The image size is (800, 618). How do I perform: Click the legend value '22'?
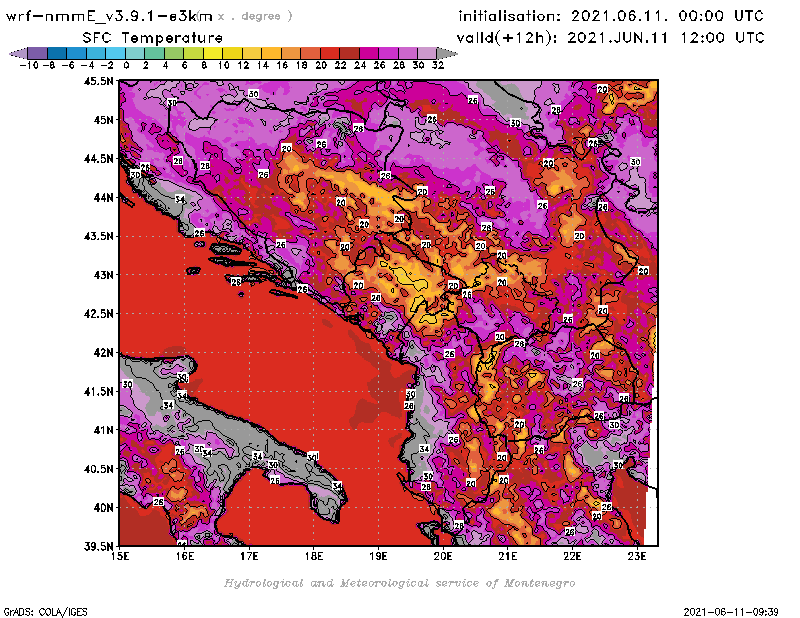coord(340,65)
